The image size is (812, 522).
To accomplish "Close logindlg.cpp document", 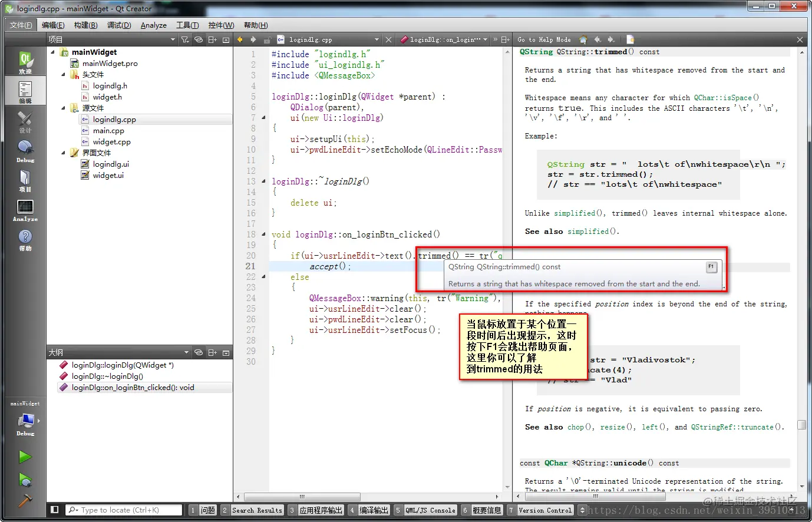I will (388, 39).
